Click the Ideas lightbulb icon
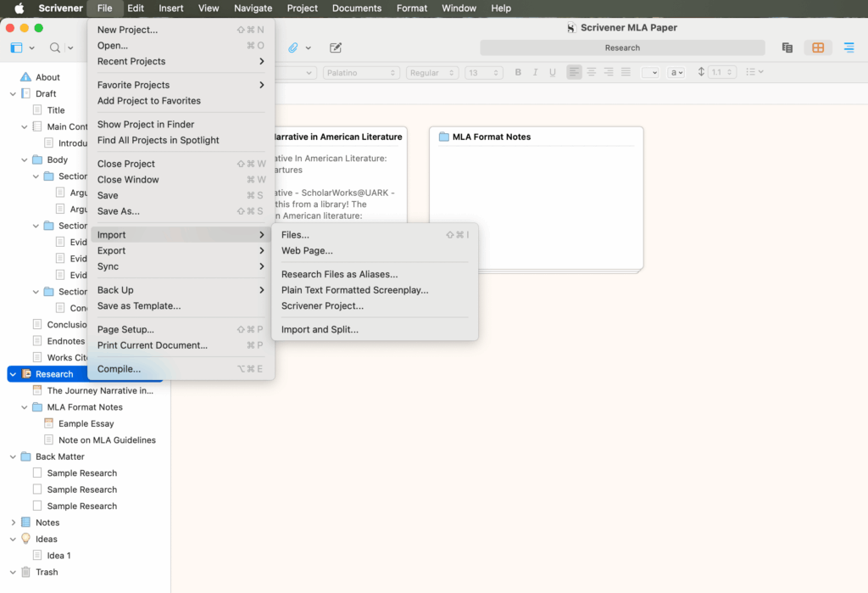The image size is (868, 593). pos(25,539)
